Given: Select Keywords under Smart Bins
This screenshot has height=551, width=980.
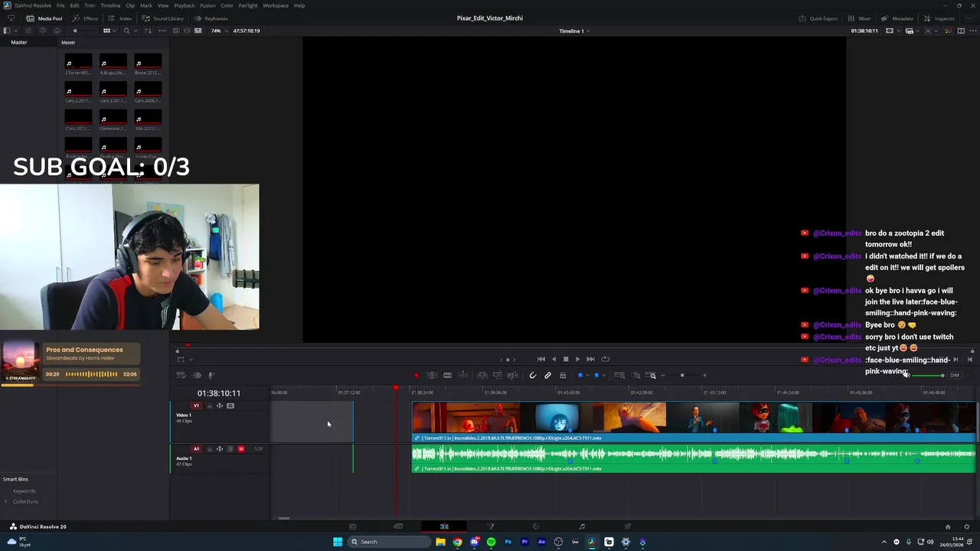Looking at the screenshot, I should (24, 491).
